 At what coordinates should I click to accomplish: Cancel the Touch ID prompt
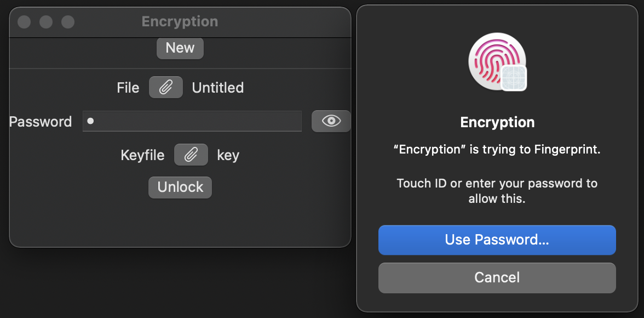pos(497,278)
